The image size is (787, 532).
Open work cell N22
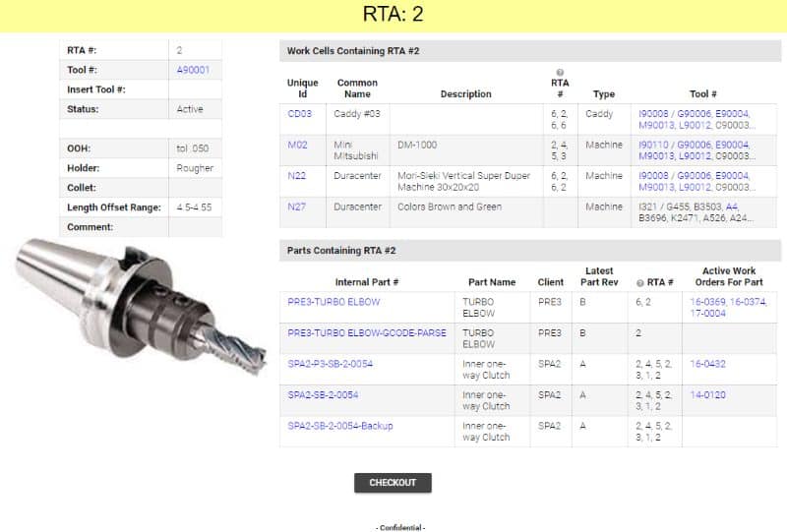297,176
